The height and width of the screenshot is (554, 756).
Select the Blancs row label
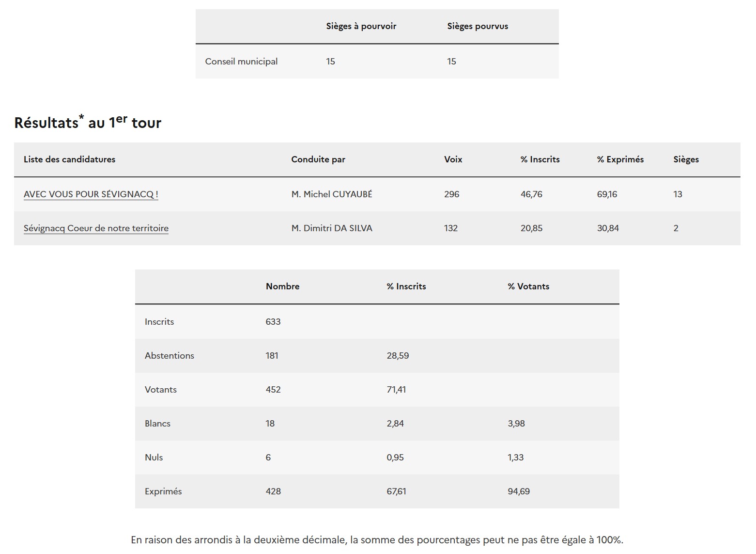point(157,424)
